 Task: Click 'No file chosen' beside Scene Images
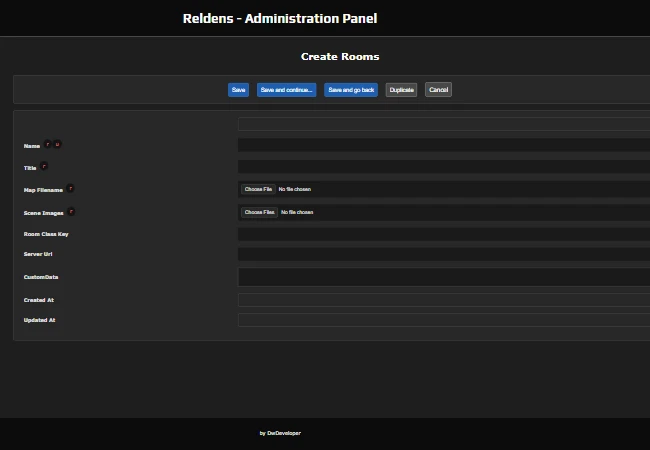(x=297, y=212)
